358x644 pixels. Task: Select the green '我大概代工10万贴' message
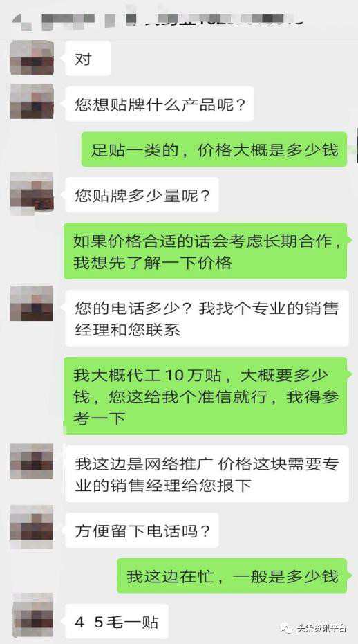point(205,396)
